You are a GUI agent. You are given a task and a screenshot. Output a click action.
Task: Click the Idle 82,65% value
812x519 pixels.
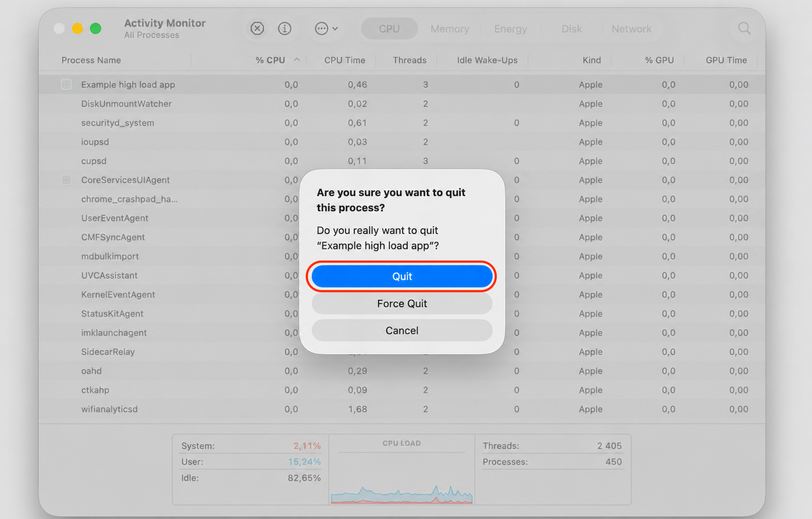[304, 478]
